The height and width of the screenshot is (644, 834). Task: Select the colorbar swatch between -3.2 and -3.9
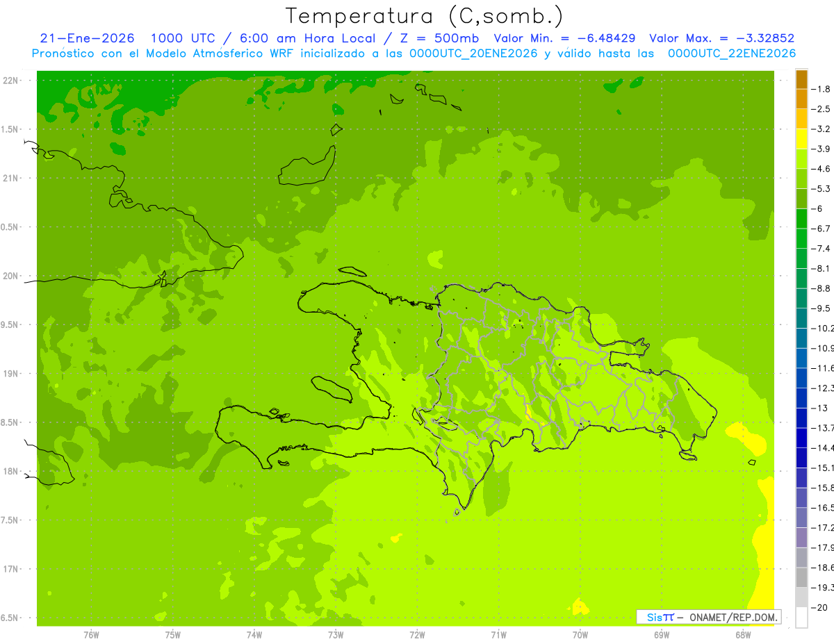coord(801,139)
